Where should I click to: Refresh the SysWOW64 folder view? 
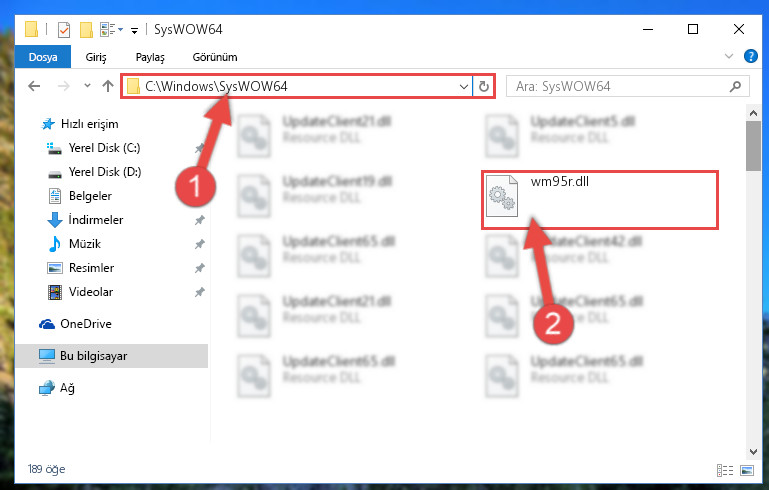(484, 86)
